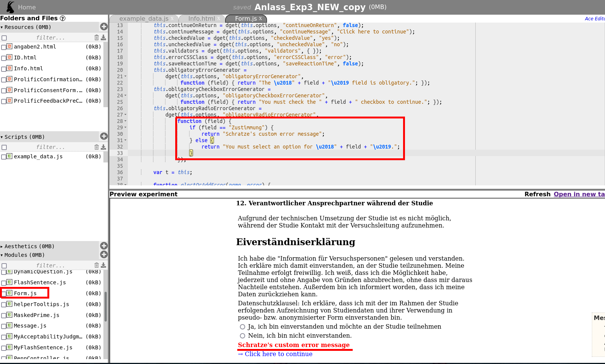Fold code at line 29
Viewport: 605px width, 364px height.
126,127
